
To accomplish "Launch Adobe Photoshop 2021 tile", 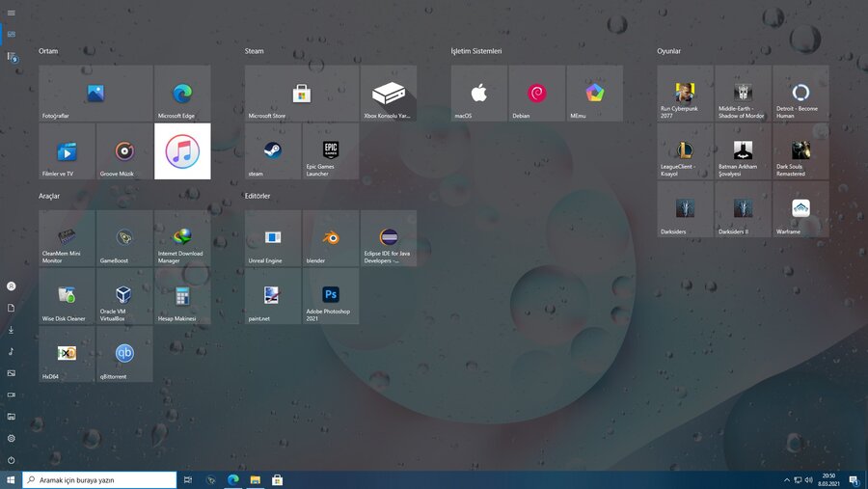I will [331, 296].
